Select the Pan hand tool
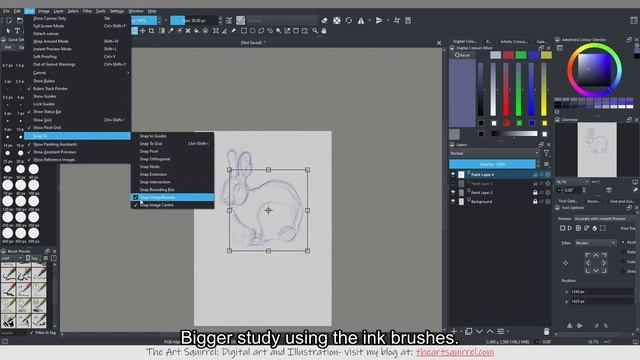This screenshot has height=360, width=640. pos(324,31)
